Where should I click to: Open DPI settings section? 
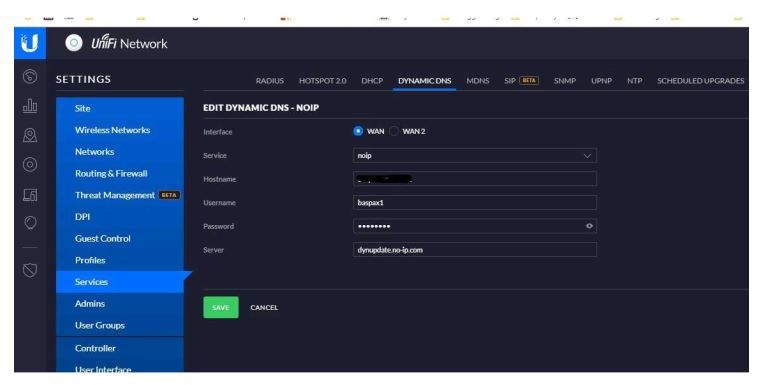[x=120, y=217]
